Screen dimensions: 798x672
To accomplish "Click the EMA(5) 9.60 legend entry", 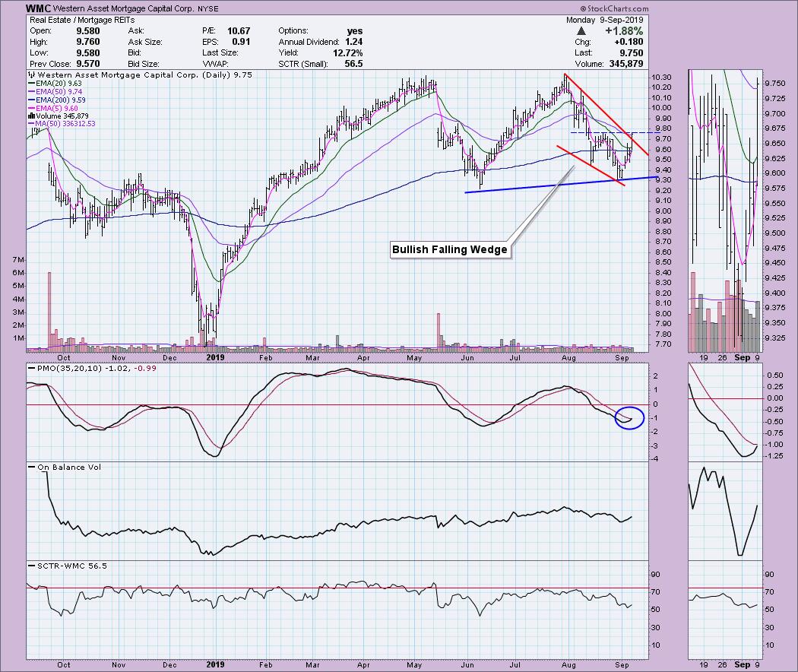I will 53,108.
